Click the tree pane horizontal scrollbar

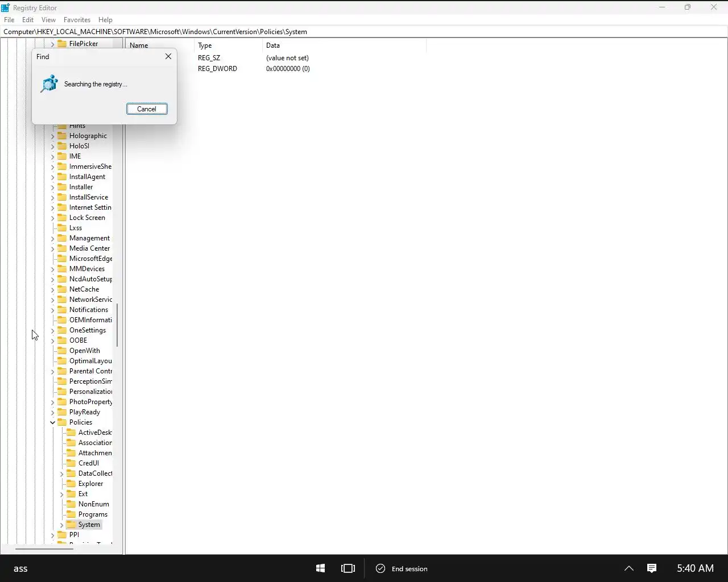pos(44,549)
